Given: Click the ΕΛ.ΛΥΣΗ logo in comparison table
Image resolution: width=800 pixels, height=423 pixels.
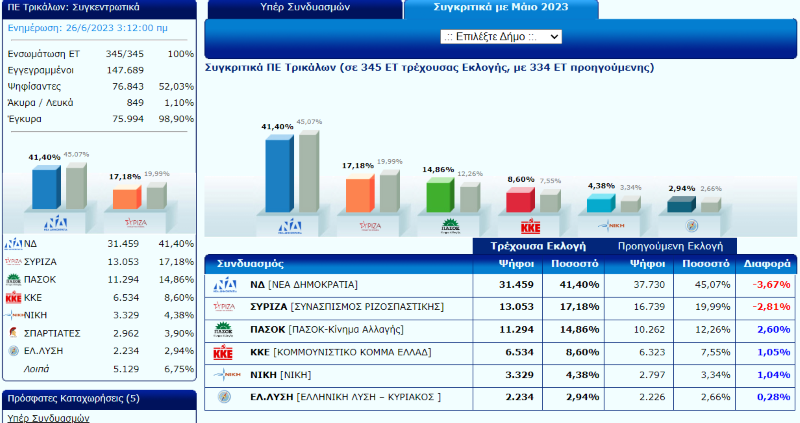Looking at the screenshot, I should pos(225,397).
